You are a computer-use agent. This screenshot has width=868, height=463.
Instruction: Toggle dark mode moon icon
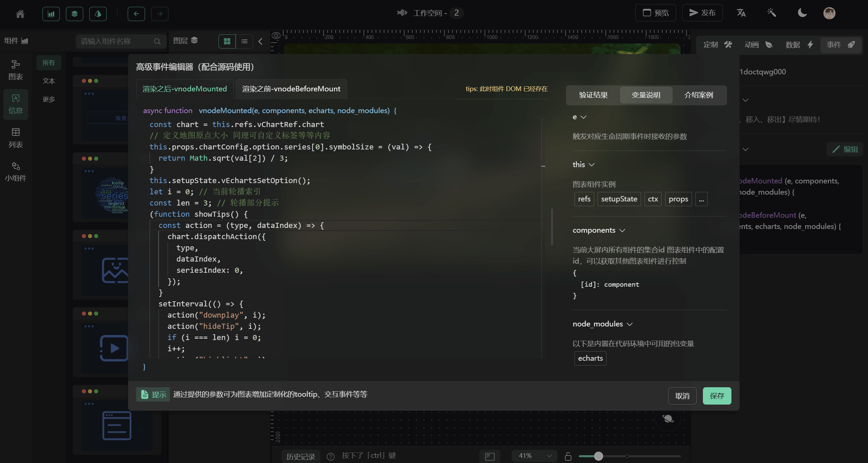tap(802, 13)
